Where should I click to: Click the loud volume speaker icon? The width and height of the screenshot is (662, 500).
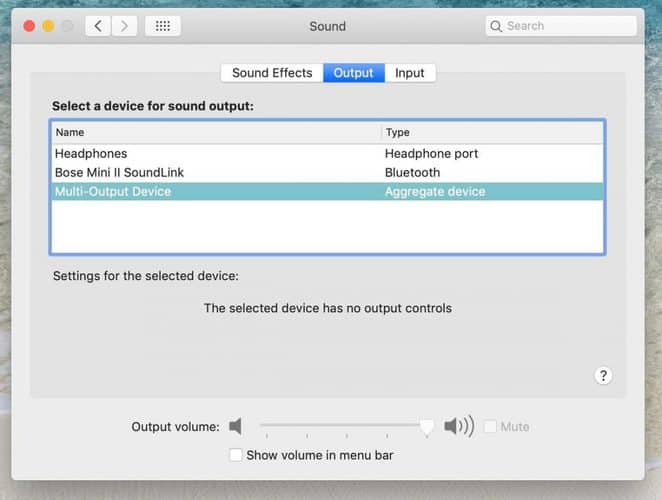click(x=459, y=426)
